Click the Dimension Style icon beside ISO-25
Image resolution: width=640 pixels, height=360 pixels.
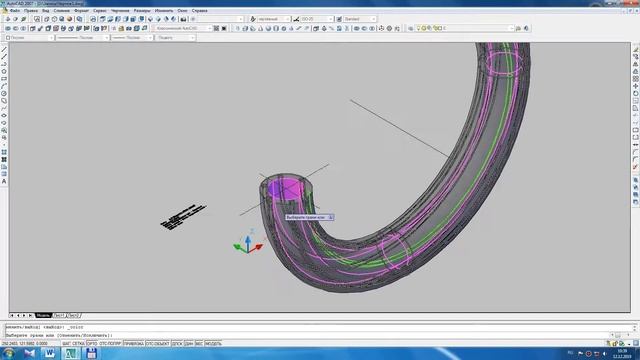click(x=296, y=19)
